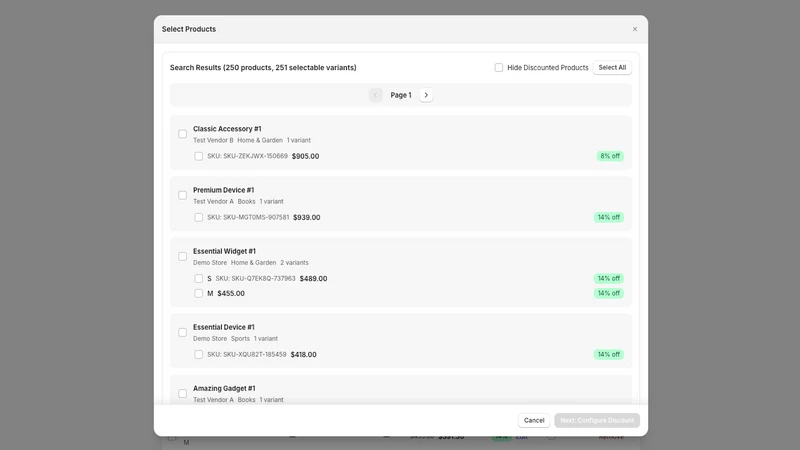
Task: Click the $418.00 price
Action: click(304, 355)
